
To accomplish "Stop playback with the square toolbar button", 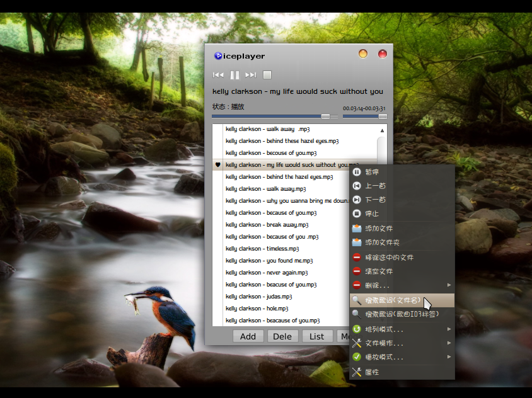I will point(267,75).
